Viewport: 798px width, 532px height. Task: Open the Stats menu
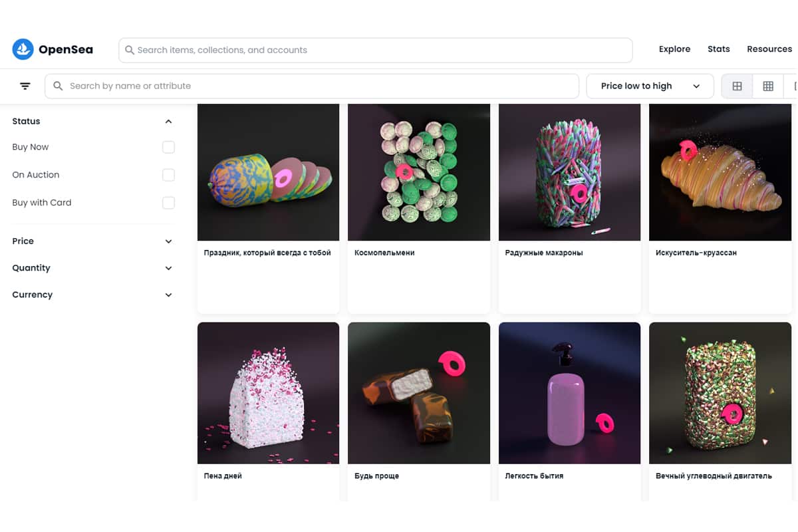tap(718, 49)
